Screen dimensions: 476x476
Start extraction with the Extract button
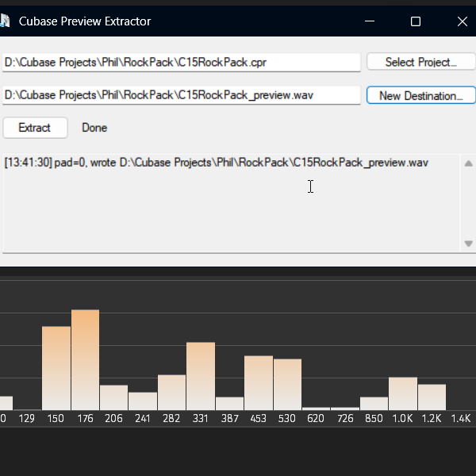(x=35, y=128)
